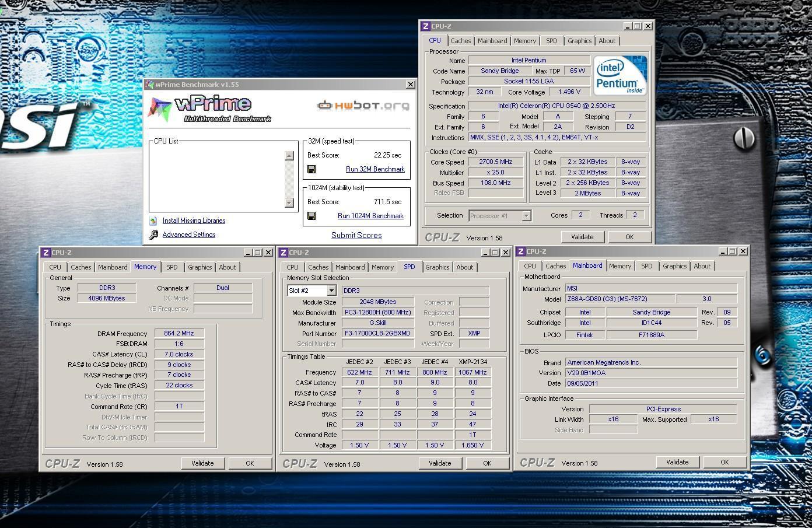The image size is (812, 528).
Task: Click XMP-2134 frequency 1067 MHz cell
Action: click(x=473, y=372)
